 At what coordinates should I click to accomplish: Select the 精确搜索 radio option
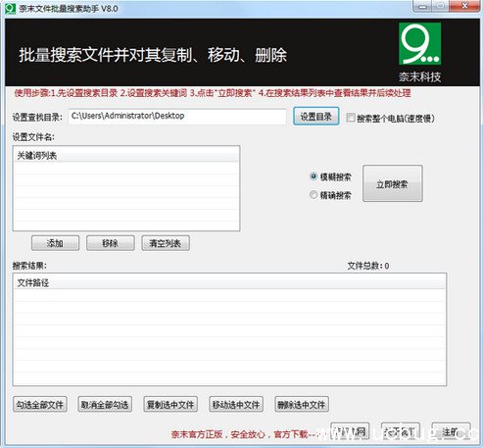tap(314, 195)
